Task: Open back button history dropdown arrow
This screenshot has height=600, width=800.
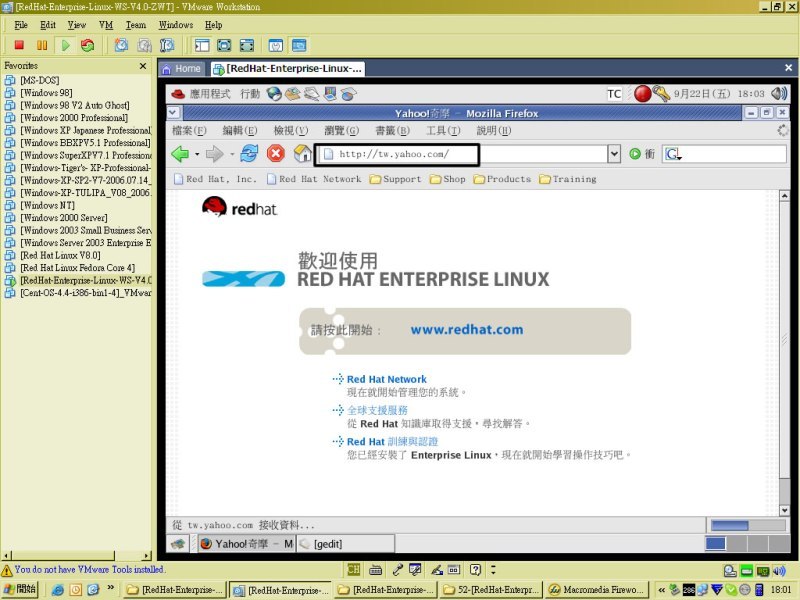Action: (197, 154)
